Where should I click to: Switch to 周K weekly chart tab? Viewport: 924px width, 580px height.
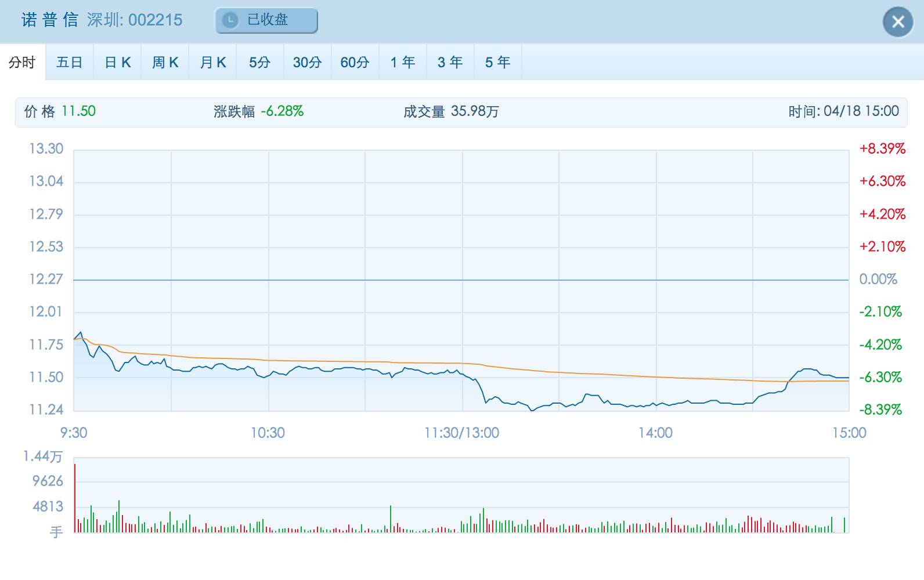point(165,62)
